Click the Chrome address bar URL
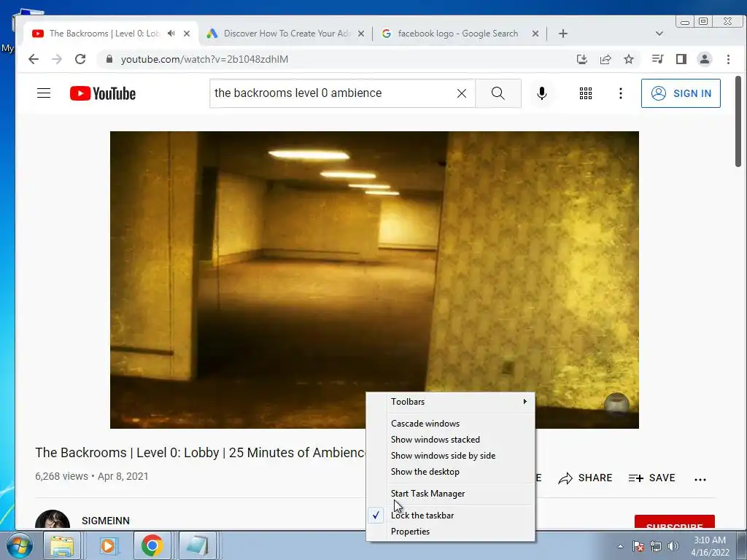The image size is (747, 560). (204, 59)
